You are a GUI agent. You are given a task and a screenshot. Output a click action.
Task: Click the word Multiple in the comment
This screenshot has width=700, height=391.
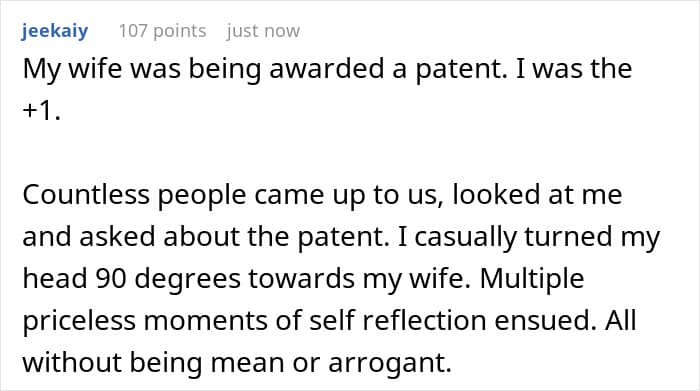click(x=532, y=280)
